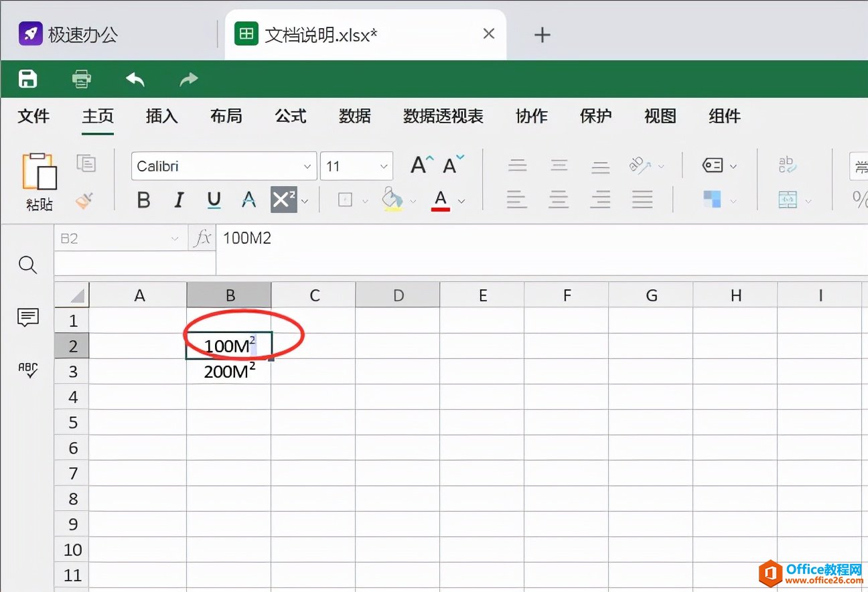Open the Calibri font family dropdown
Image resolution: width=868 pixels, height=592 pixels.
coord(224,166)
